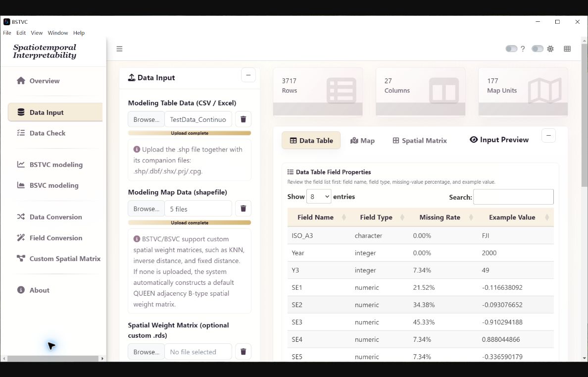Switch to the Spatial Matrix tab

click(420, 140)
